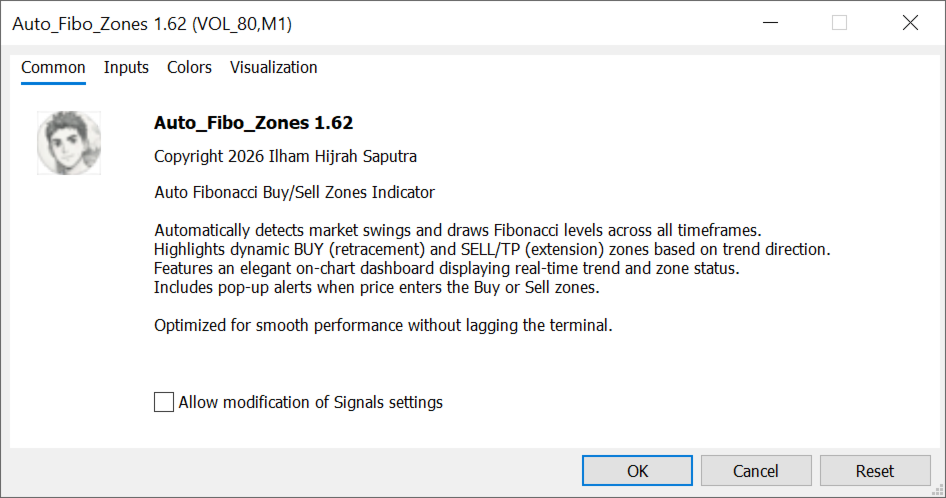
Task: Minimize the Auto_Fibo_Zones dialog window
Action: pyautogui.click(x=770, y=23)
